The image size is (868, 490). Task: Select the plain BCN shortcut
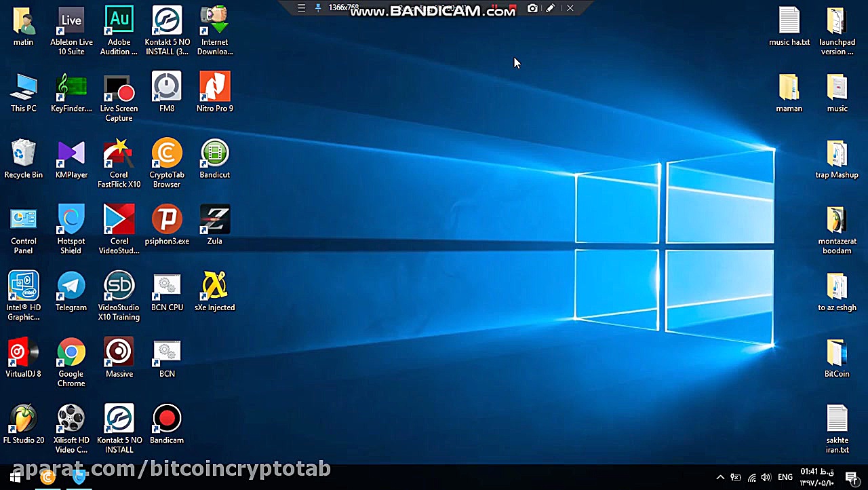(167, 352)
